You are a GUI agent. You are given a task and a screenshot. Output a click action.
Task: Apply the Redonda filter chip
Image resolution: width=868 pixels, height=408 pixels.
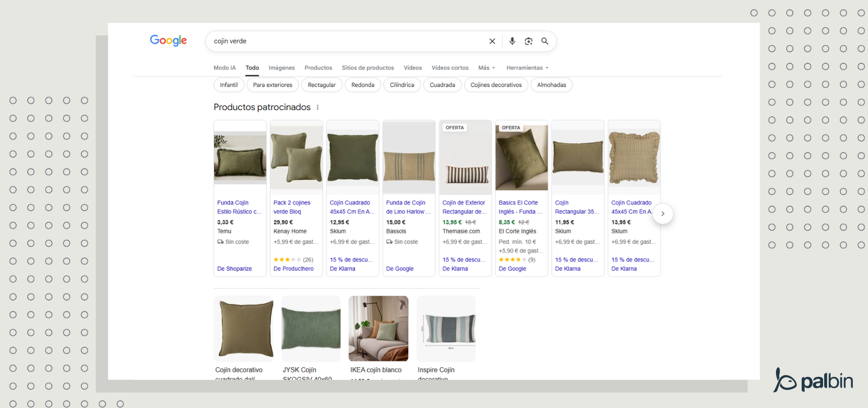363,85
